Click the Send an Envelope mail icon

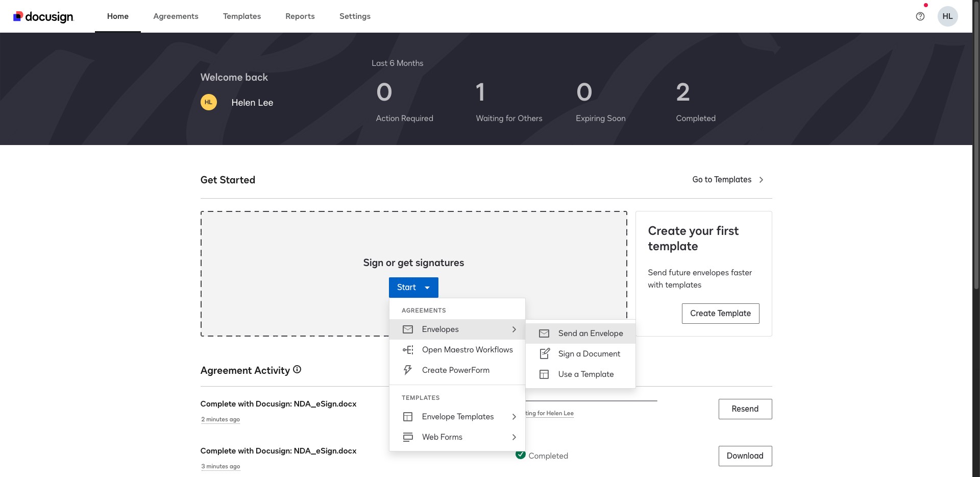coord(544,333)
